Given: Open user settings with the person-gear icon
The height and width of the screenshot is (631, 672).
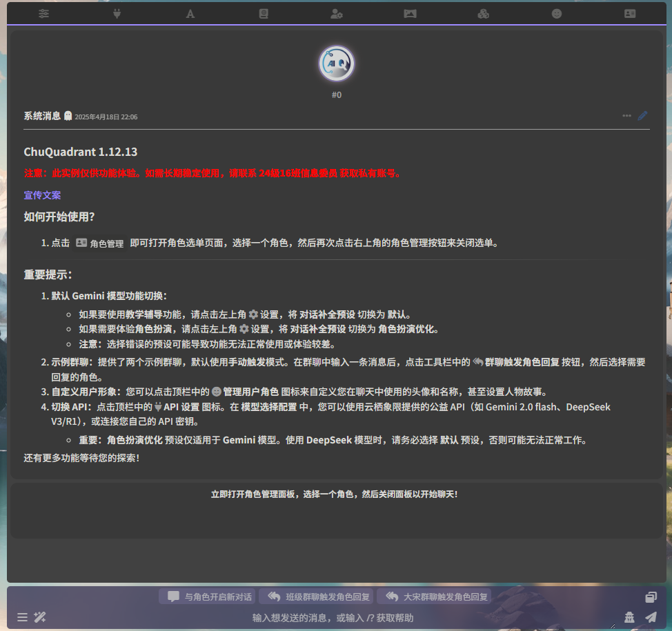Looking at the screenshot, I should click(337, 14).
